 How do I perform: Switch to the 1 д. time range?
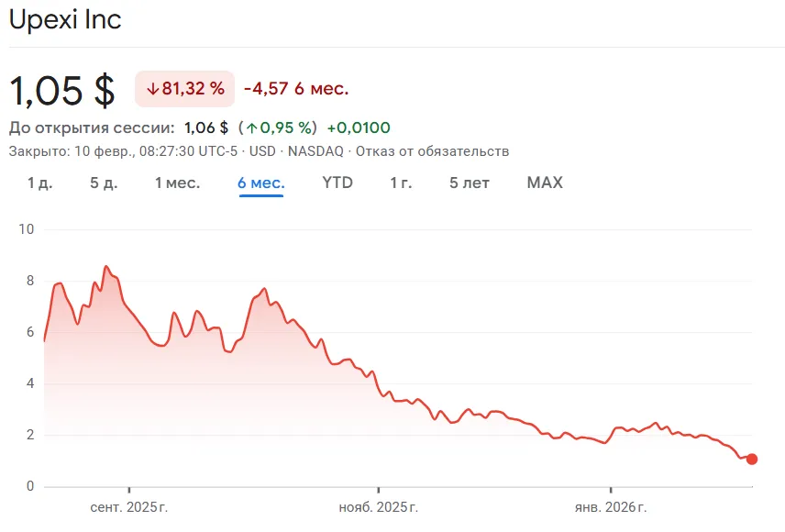(x=39, y=183)
